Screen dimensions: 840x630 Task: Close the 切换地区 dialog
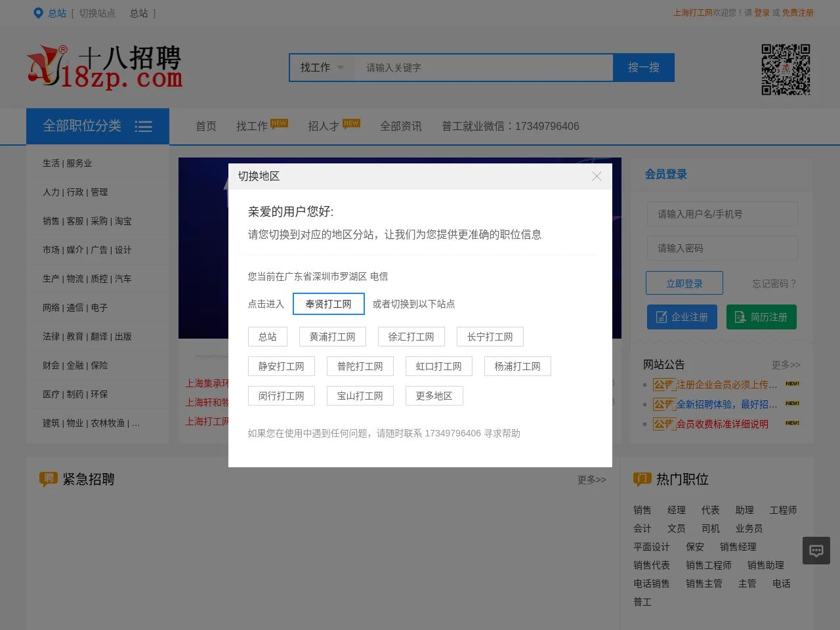point(597,176)
